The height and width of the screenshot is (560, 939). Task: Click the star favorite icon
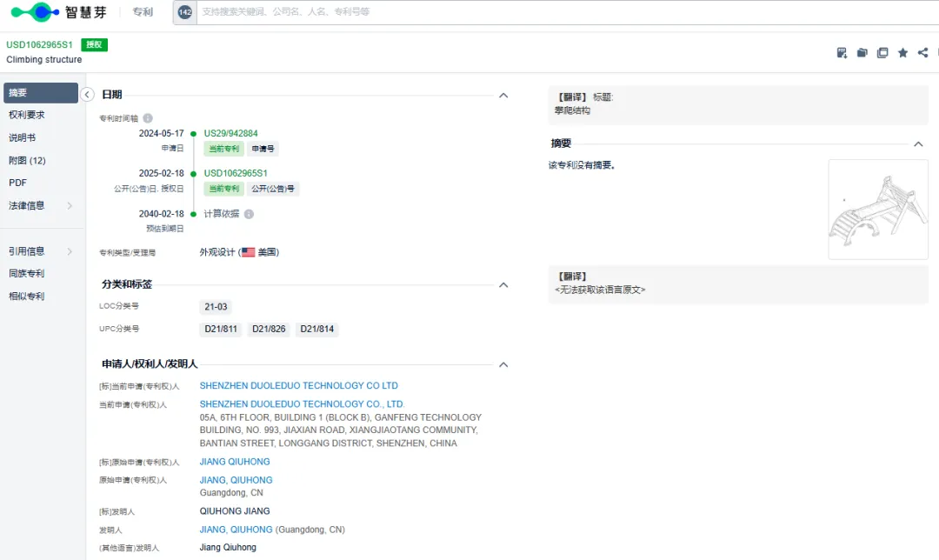[902, 53]
